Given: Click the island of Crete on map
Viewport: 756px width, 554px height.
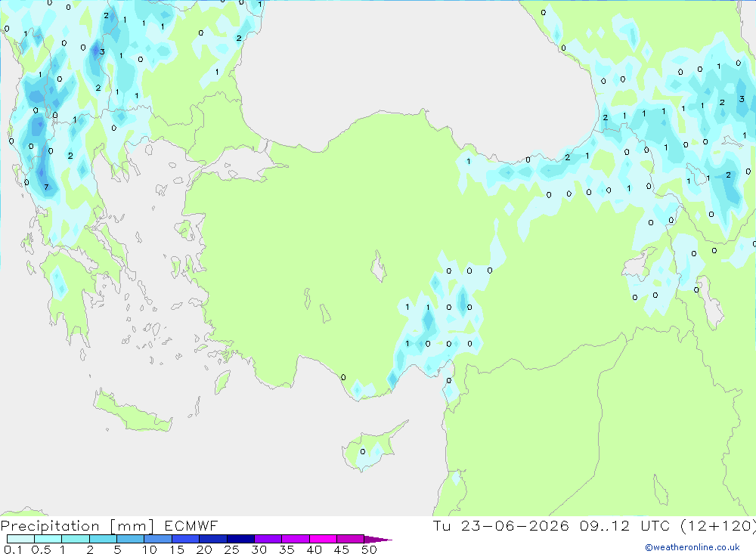Looking at the screenshot, I should coord(132,412).
